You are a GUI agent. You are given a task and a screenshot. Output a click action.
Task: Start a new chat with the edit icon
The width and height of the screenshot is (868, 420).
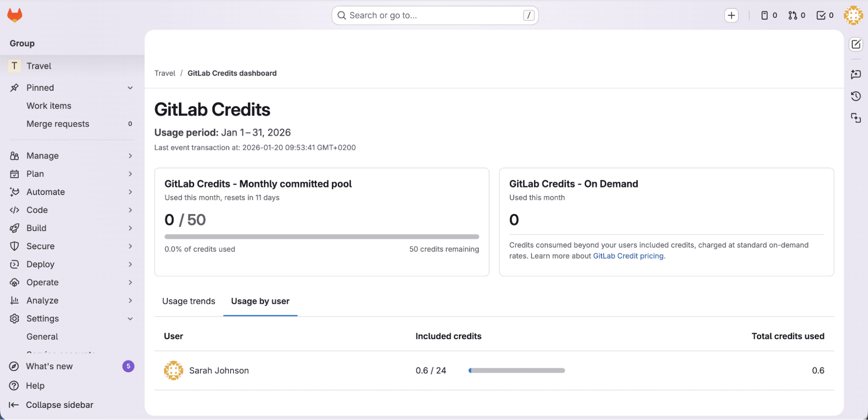(856, 44)
